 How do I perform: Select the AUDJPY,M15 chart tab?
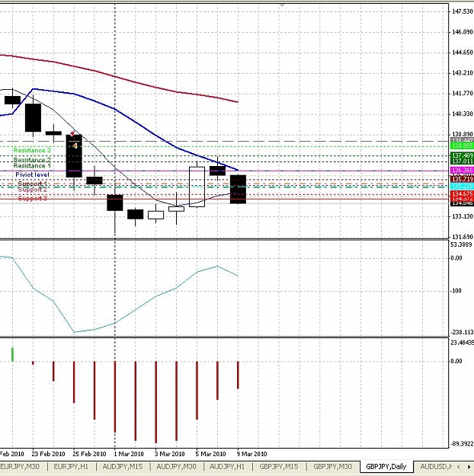click(x=123, y=466)
